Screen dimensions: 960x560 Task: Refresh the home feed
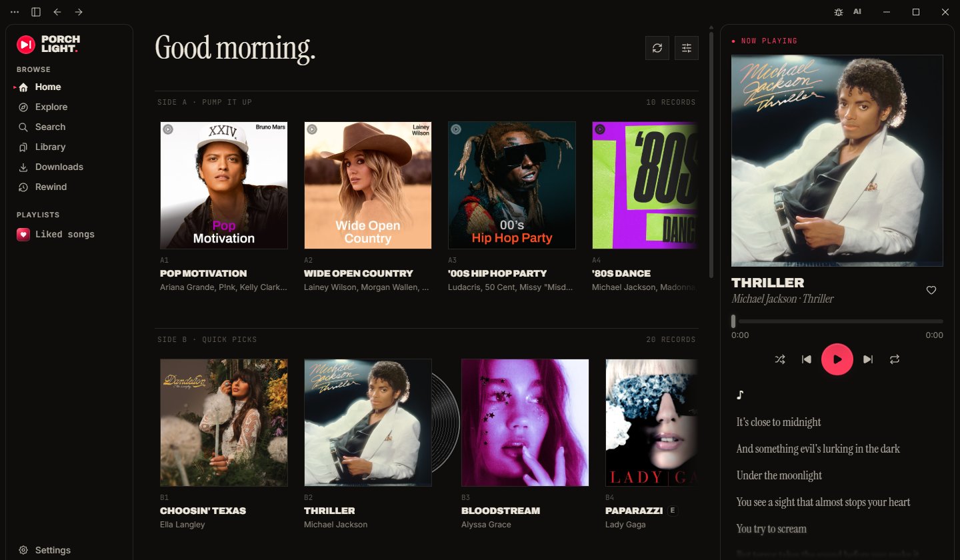click(x=657, y=48)
